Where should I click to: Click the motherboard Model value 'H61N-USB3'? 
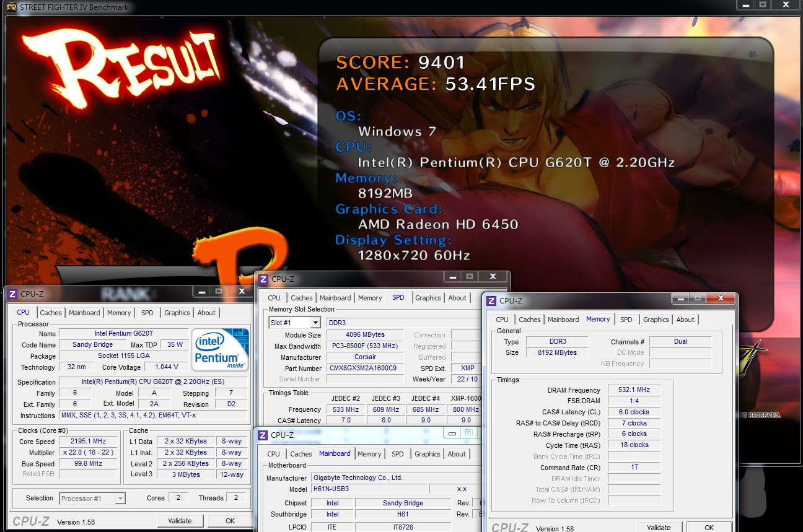(368, 489)
